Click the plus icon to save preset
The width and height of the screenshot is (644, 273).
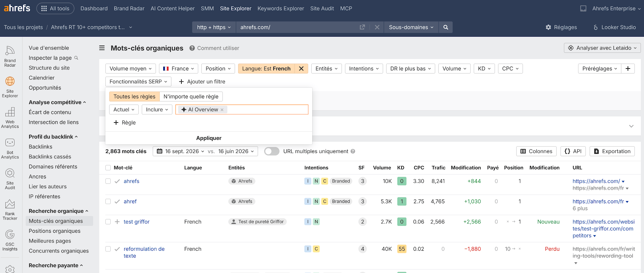click(x=628, y=68)
